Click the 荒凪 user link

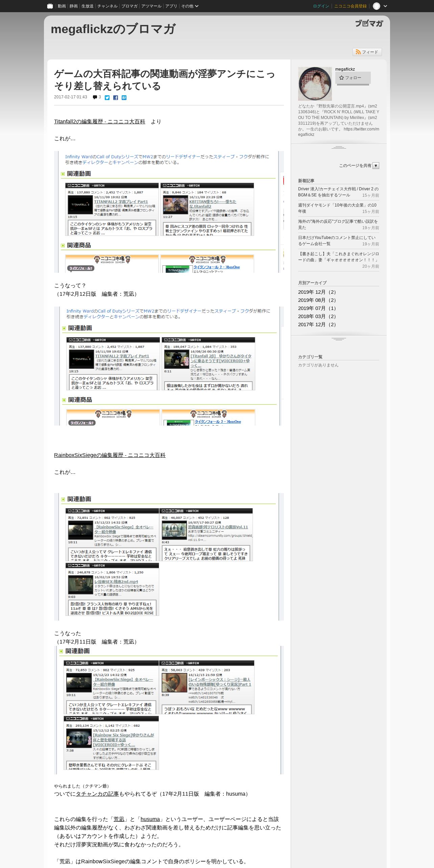[119, 819]
